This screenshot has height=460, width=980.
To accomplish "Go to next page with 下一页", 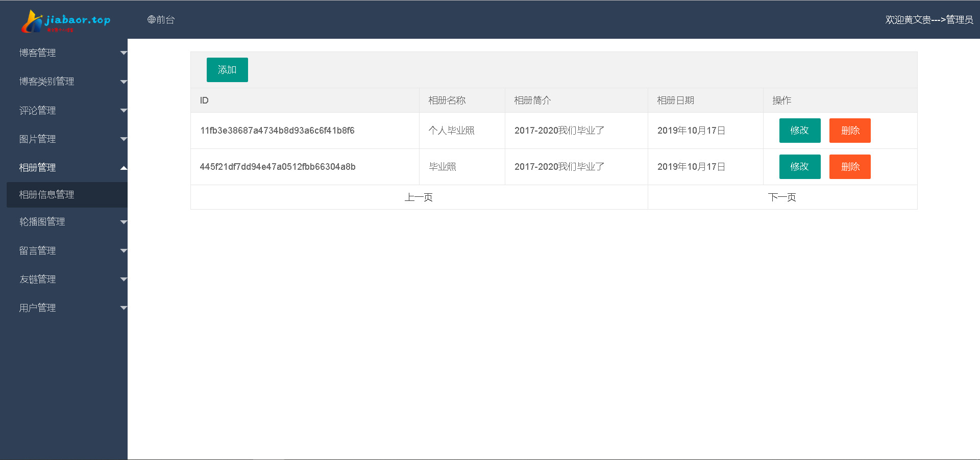I will click(782, 197).
